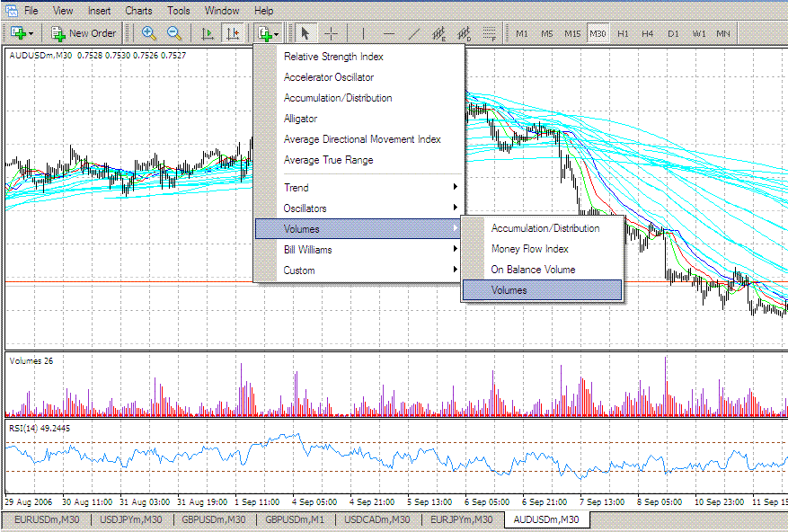Viewport: 788px width, 532px height.
Task: Switch to USDJPYm,M30 chart tab
Action: click(130, 519)
